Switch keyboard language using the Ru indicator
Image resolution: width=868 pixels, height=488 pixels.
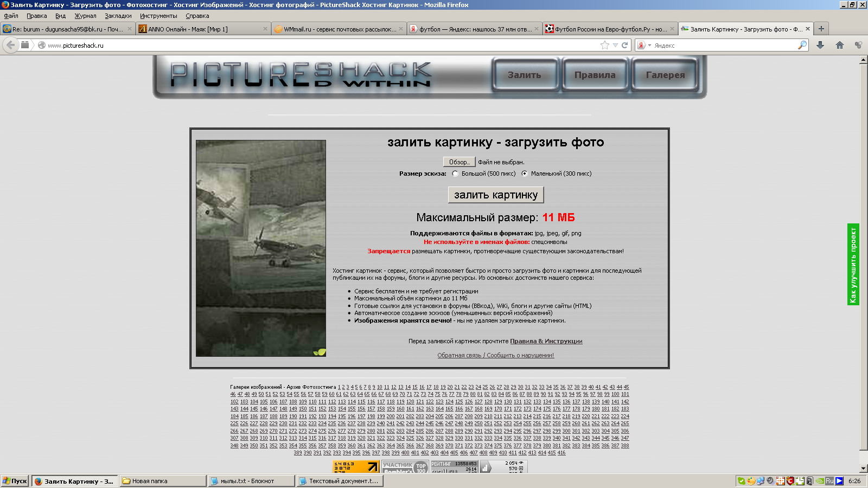(x=829, y=481)
